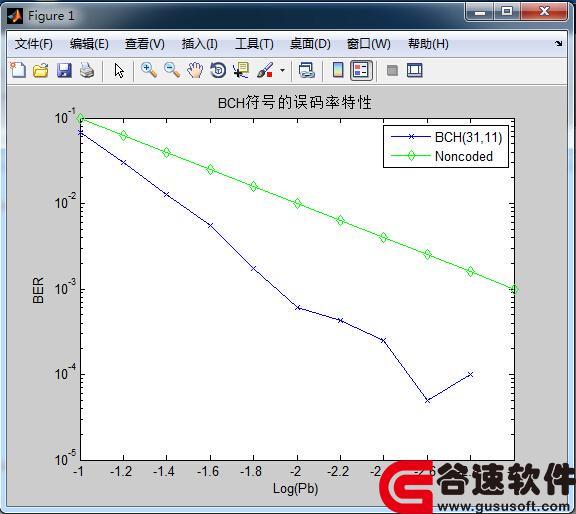Screen dimensions: 576x514
Task: Close the Figure 1 window
Action: [x=544, y=11]
